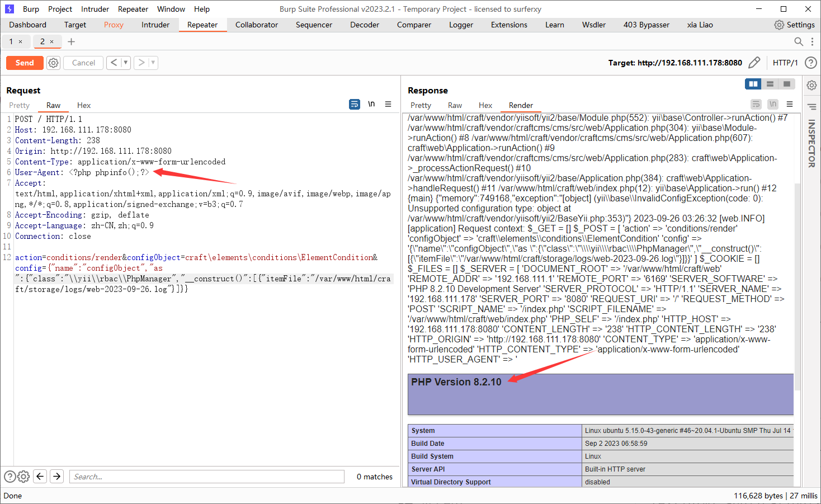The height and width of the screenshot is (504, 821).
Task: Switch to the Comparer tab
Action: 414,25
